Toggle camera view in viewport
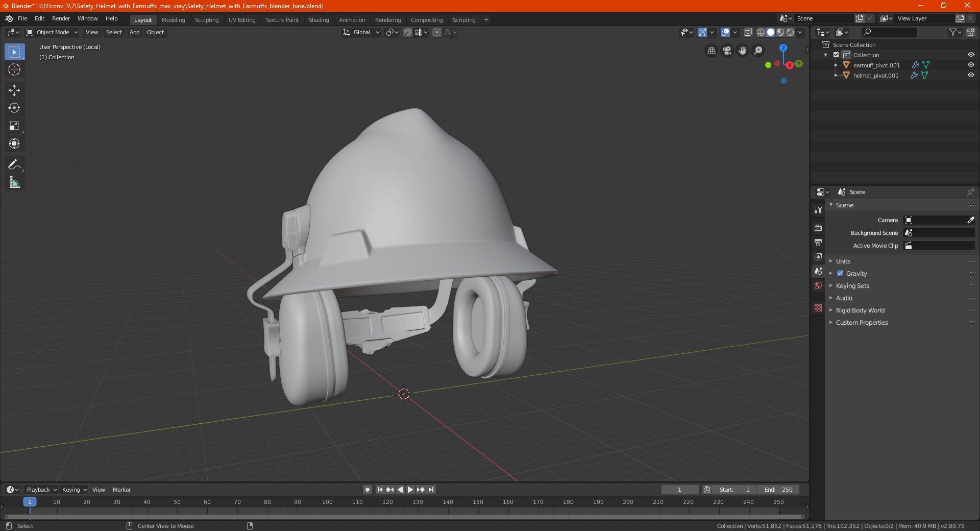Image resolution: width=980 pixels, height=531 pixels. click(x=727, y=51)
